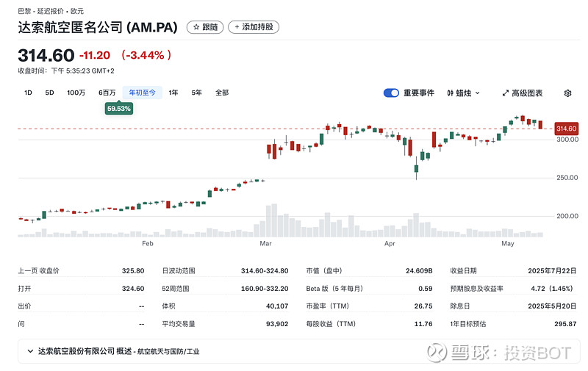The height and width of the screenshot is (371, 588).
Task: Click the 日波动范围 value 314.60-324.80
Action: [265, 270]
